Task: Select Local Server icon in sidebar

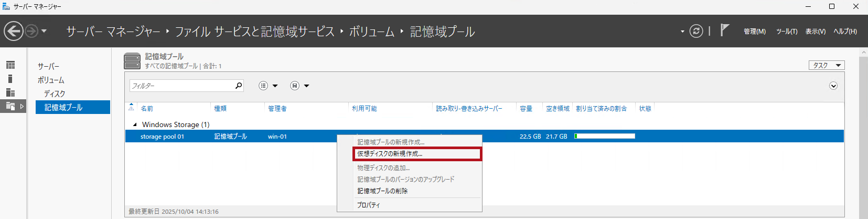Action: 10,79
